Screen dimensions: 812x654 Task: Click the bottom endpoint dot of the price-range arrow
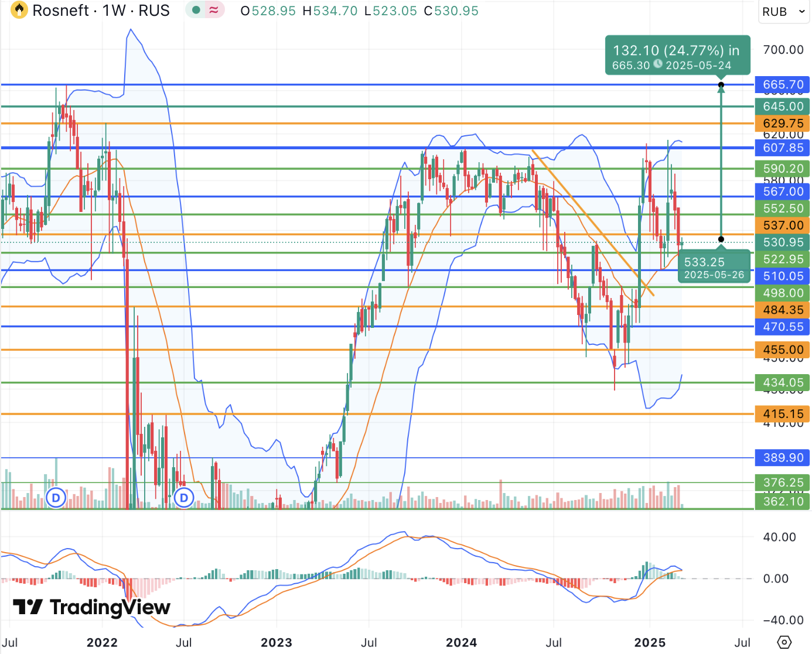click(721, 239)
